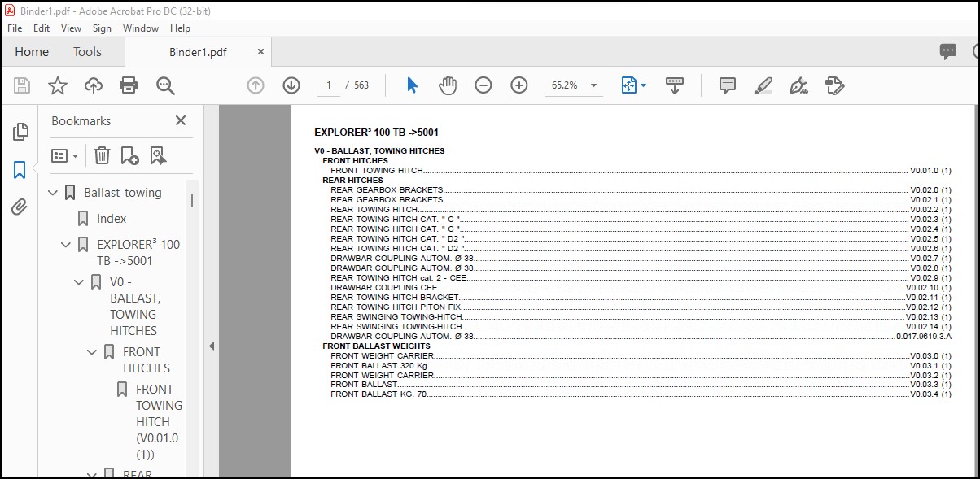Open the page thumbnails panel
Screen dimensions: 980x479
(20, 132)
